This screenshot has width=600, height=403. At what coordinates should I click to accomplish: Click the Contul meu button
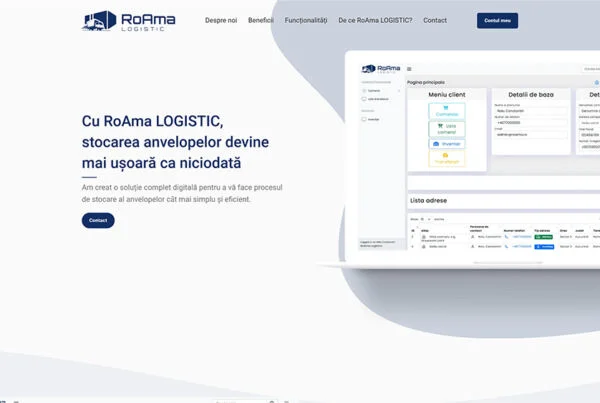497,21
